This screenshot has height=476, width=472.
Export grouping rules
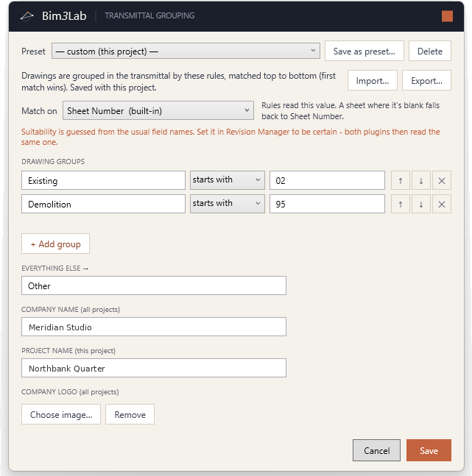426,80
